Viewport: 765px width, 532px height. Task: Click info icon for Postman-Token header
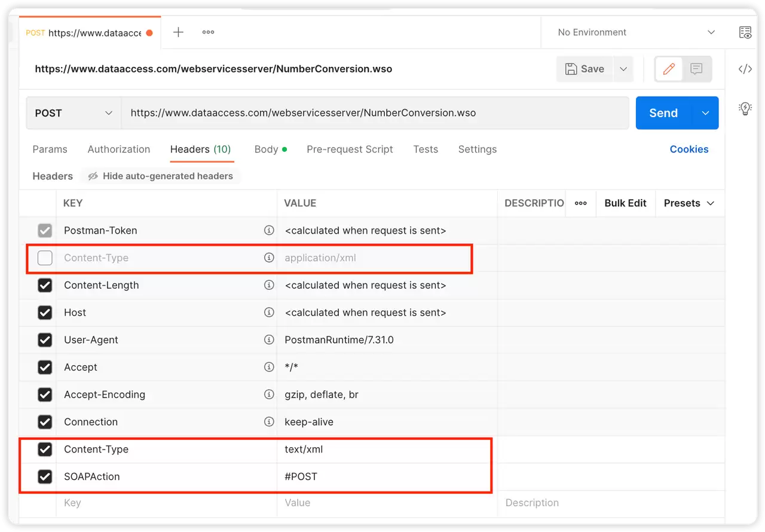click(x=269, y=230)
